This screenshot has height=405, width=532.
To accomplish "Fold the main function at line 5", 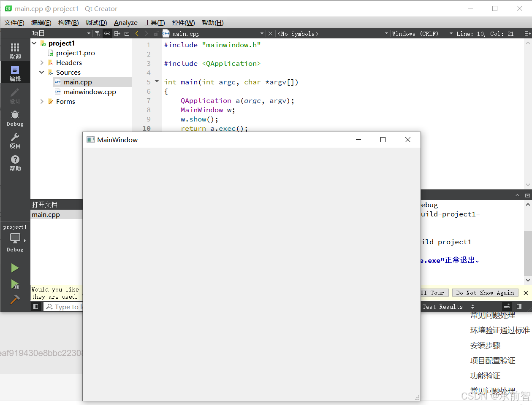I will [157, 81].
